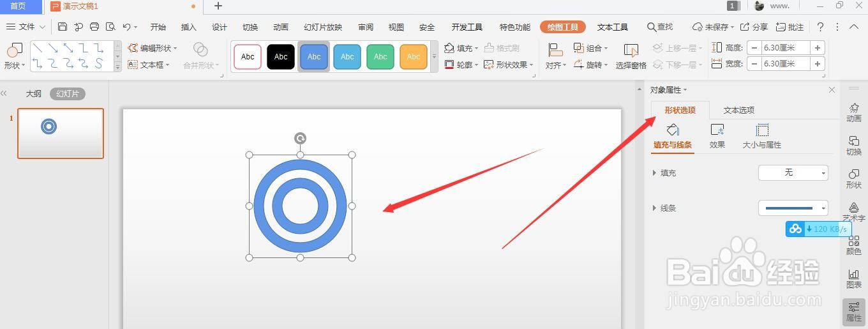Image resolution: width=868 pixels, height=329 pixels.
Task: Click 编辑形状 edit shape button
Action: [x=152, y=48]
